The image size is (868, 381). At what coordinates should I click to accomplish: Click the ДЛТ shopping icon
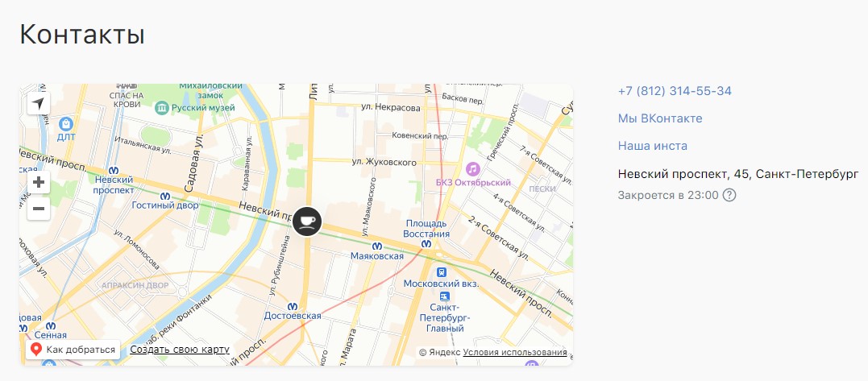pyautogui.click(x=66, y=123)
